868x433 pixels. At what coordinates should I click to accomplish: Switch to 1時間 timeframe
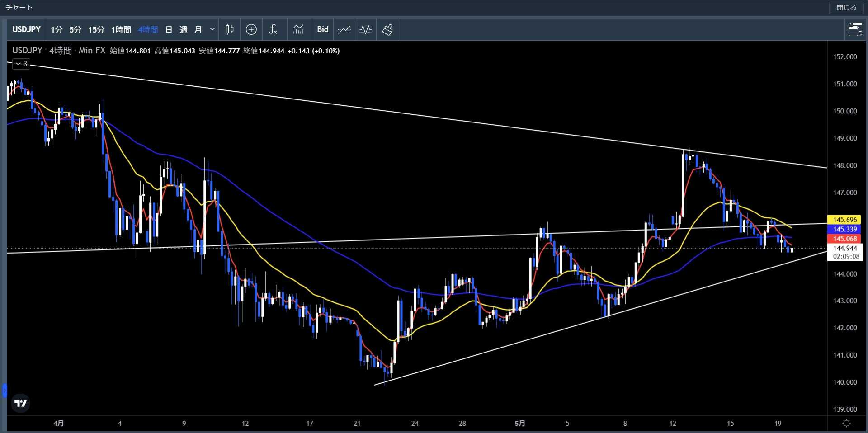point(121,29)
